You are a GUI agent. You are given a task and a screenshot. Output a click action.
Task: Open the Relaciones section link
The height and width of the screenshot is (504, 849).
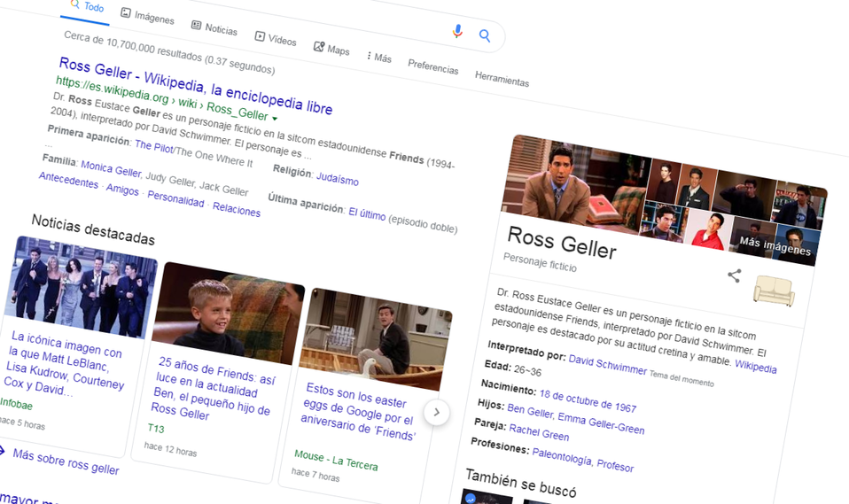pos(237,209)
